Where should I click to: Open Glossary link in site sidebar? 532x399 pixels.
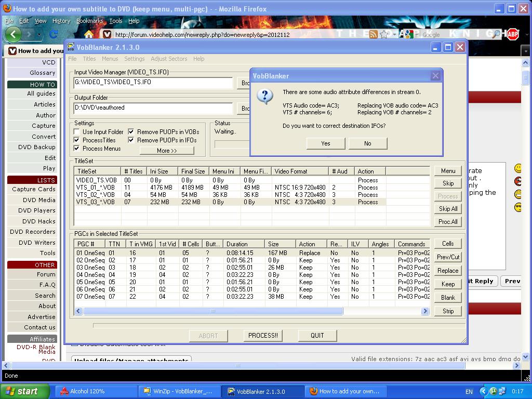(43, 73)
